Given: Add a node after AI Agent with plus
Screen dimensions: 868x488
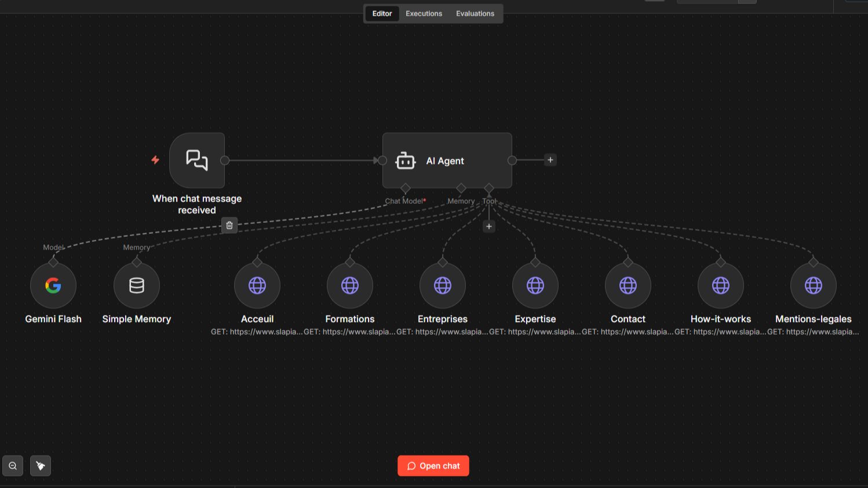Looking at the screenshot, I should pos(549,160).
